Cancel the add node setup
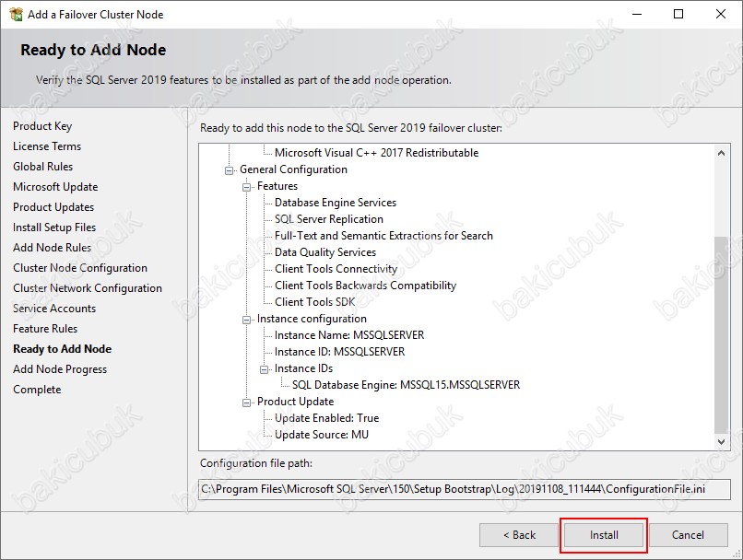This screenshot has height=560, width=743. click(x=688, y=535)
